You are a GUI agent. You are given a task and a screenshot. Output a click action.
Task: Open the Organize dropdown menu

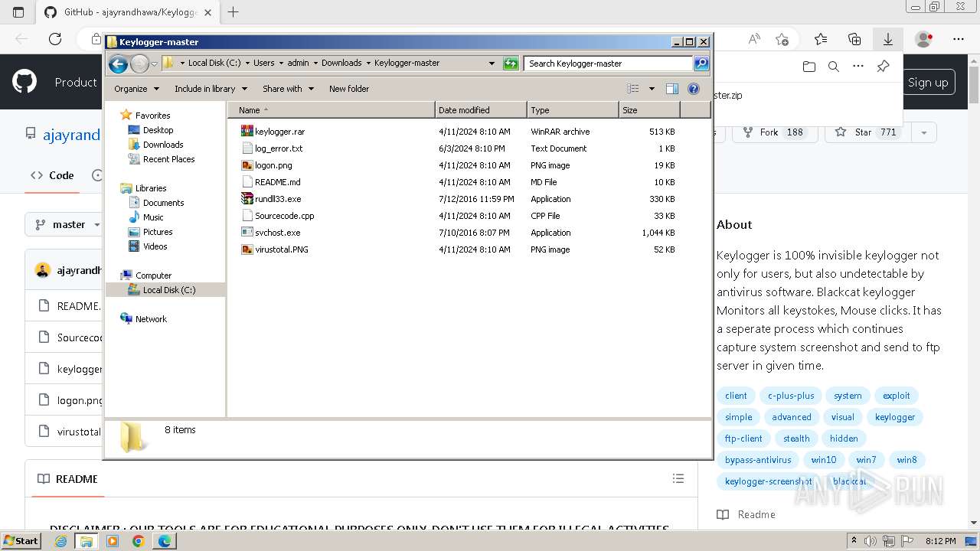pyautogui.click(x=136, y=89)
